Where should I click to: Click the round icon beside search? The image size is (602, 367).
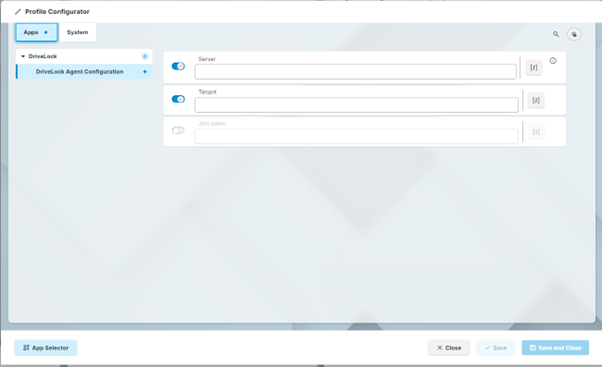pos(574,34)
